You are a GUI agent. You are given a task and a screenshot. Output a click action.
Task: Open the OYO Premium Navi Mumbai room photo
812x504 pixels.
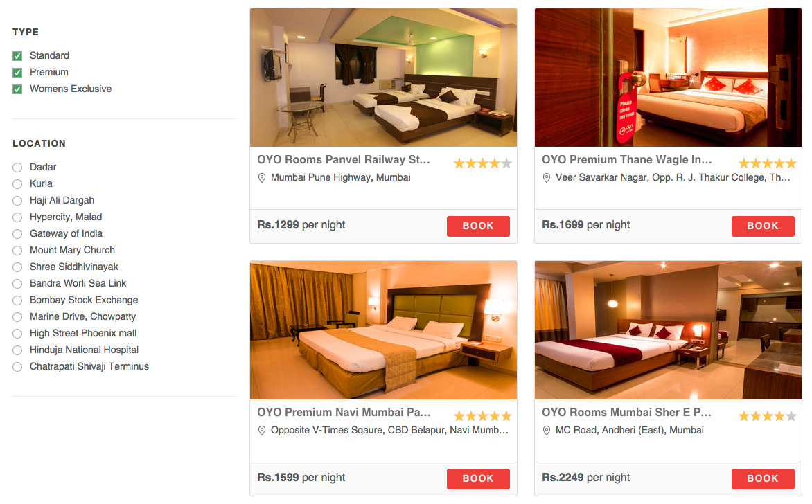[x=383, y=330]
